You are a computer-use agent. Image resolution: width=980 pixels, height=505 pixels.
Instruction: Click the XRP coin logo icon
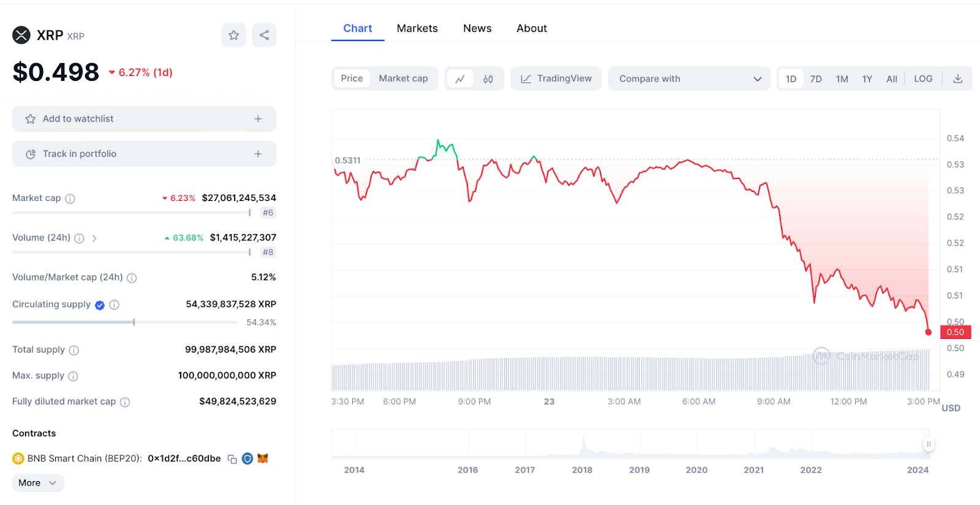click(x=21, y=36)
